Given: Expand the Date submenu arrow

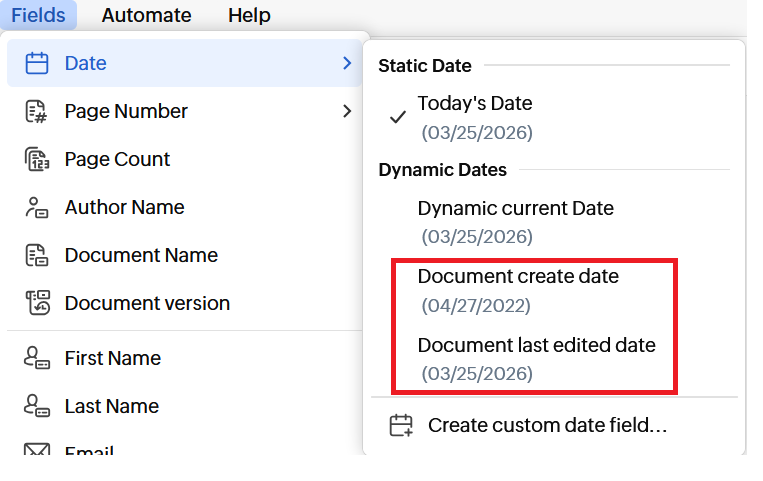Looking at the screenshot, I should 347,63.
